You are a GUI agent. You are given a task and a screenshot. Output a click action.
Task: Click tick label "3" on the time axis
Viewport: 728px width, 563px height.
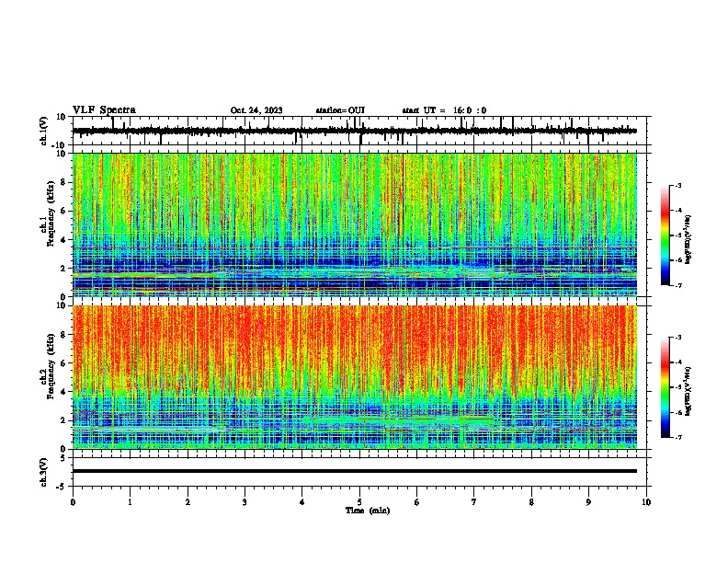point(245,502)
